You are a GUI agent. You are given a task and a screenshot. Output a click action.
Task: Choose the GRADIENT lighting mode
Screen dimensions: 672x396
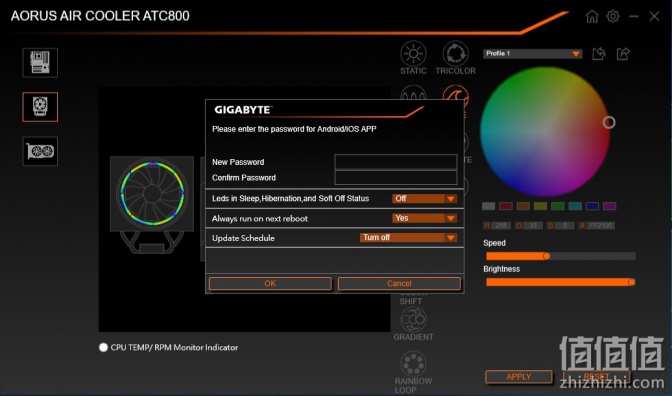click(413, 324)
